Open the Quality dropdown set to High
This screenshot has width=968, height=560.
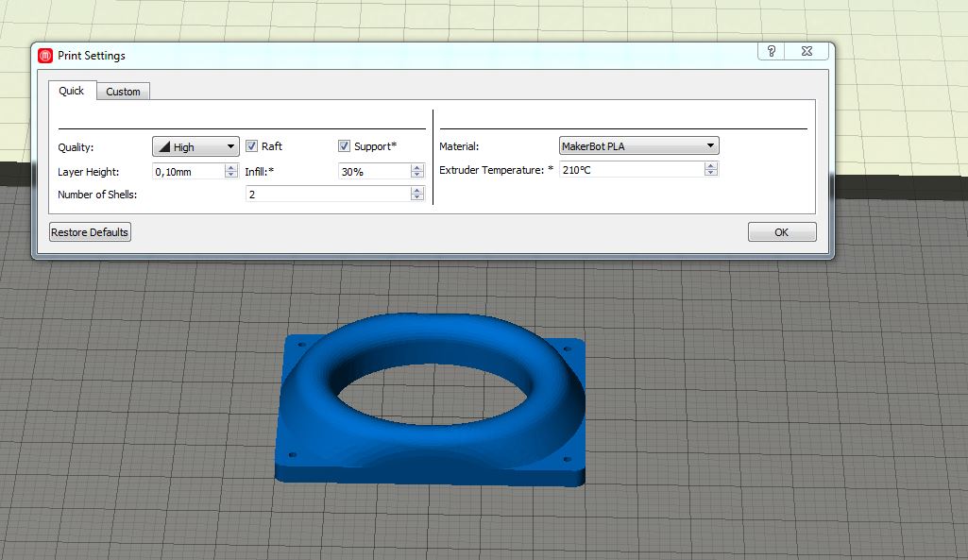(195, 146)
